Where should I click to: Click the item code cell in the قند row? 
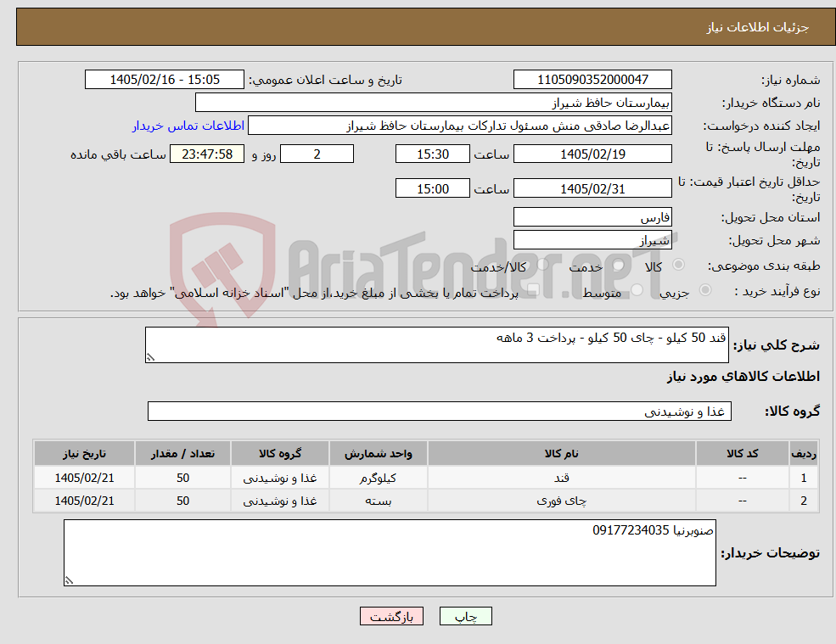coord(742,478)
